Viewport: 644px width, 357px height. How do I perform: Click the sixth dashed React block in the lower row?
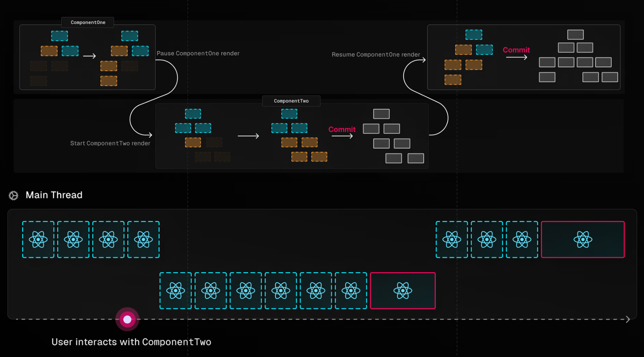[351, 291]
